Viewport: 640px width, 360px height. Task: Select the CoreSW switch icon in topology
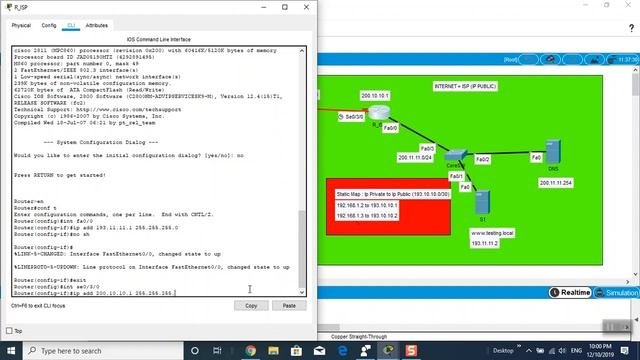point(456,155)
